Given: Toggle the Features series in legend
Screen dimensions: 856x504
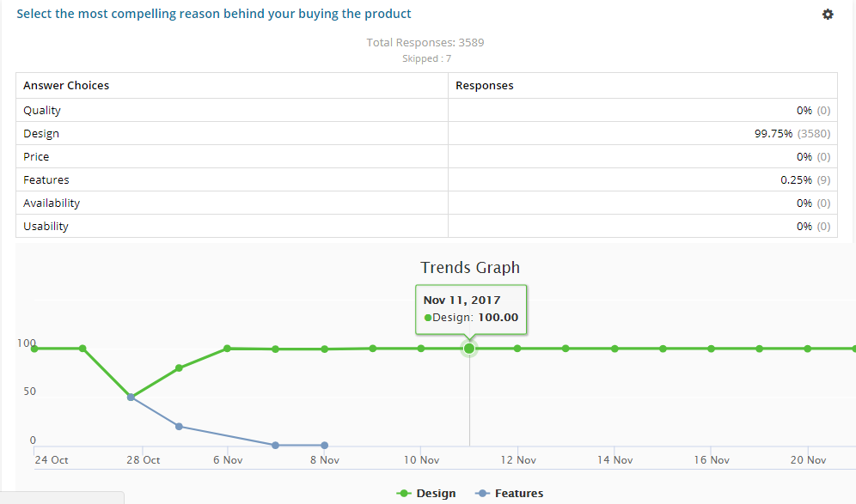Looking at the screenshot, I should 510,493.
